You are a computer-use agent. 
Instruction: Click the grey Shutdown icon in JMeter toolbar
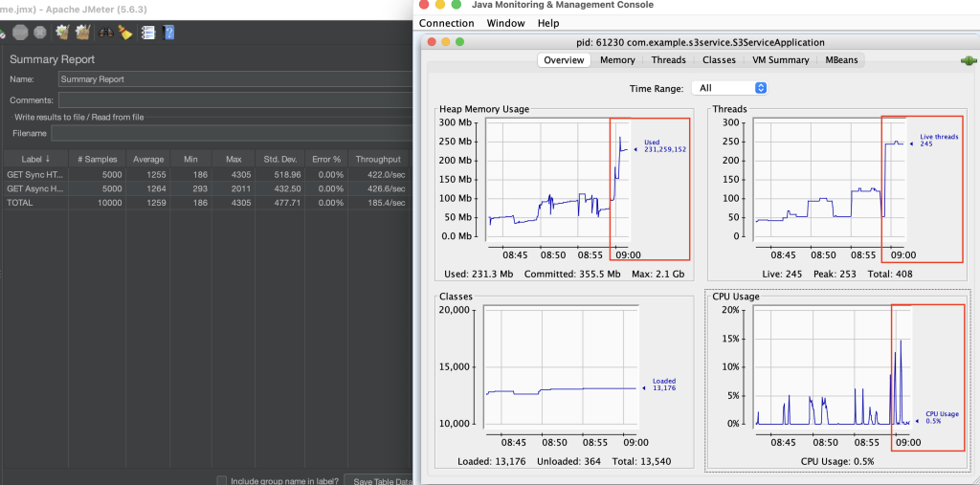pos(40,33)
